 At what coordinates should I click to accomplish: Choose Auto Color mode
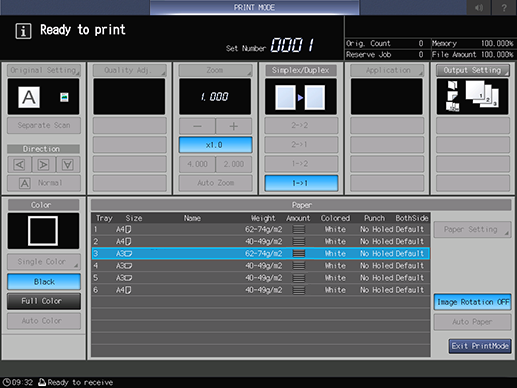[x=44, y=321]
